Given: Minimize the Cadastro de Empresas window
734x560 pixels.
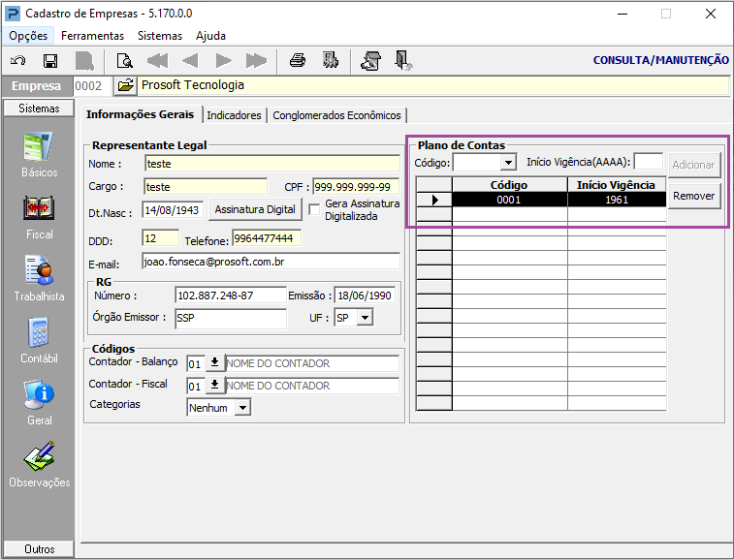Looking at the screenshot, I should pos(622,14).
